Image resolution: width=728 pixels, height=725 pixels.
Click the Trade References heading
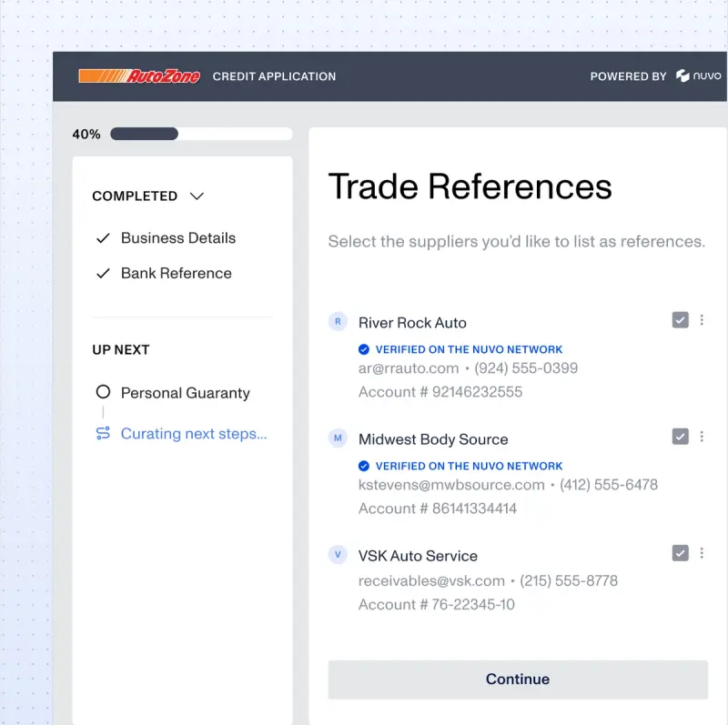(x=470, y=186)
